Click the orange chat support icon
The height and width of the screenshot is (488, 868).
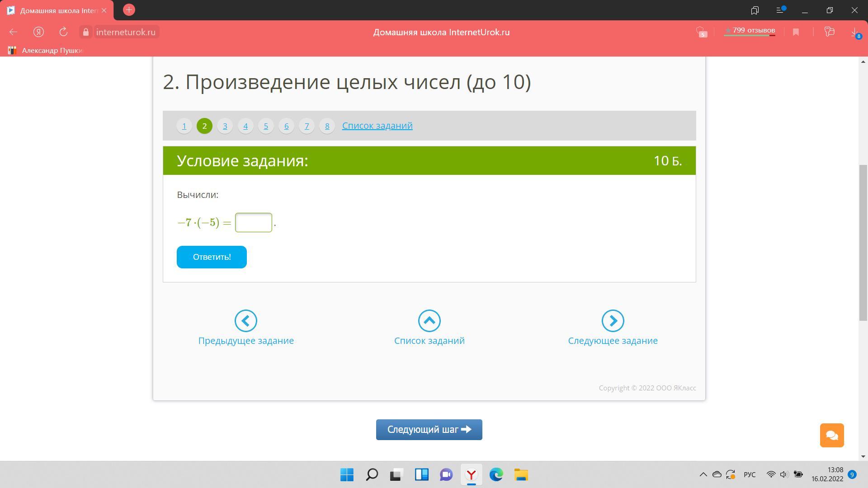tap(832, 435)
